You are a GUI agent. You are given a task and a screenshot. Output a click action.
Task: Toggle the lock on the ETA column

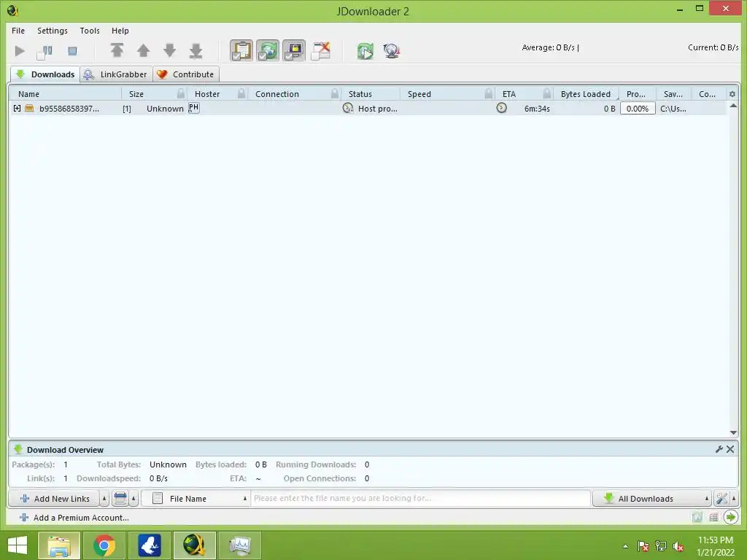[x=547, y=93]
